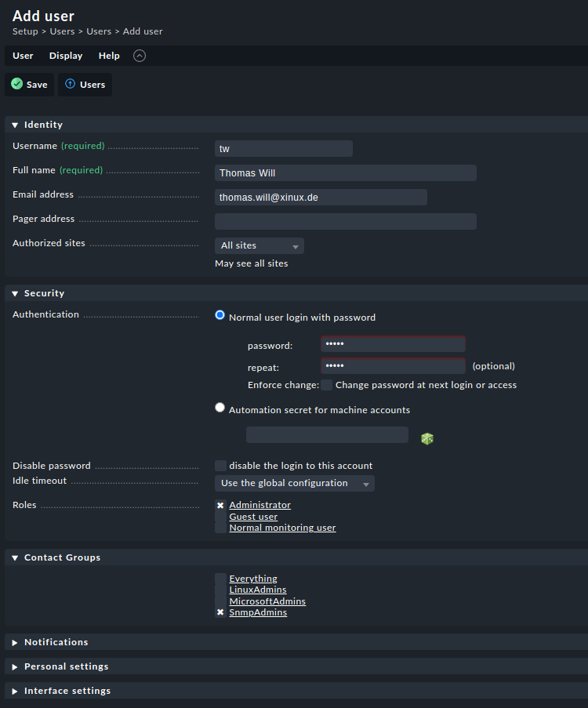Check disable the login to this account

220,466
